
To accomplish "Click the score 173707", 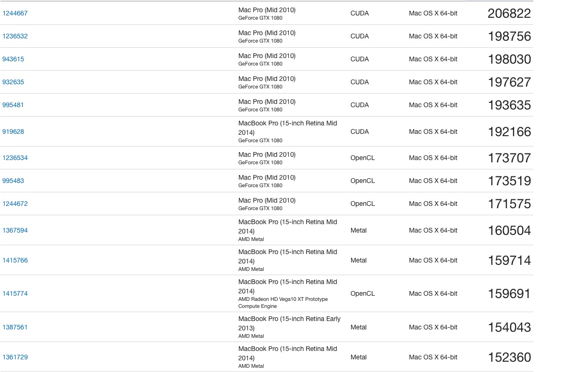I will (x=509, y=158).
